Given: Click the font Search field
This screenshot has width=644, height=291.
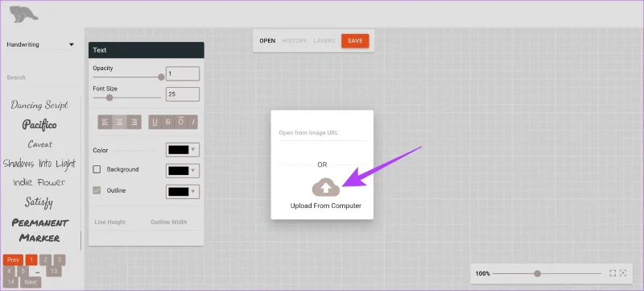Looking at the screenshot, I should pyautogui.click(x=41, y=78).
